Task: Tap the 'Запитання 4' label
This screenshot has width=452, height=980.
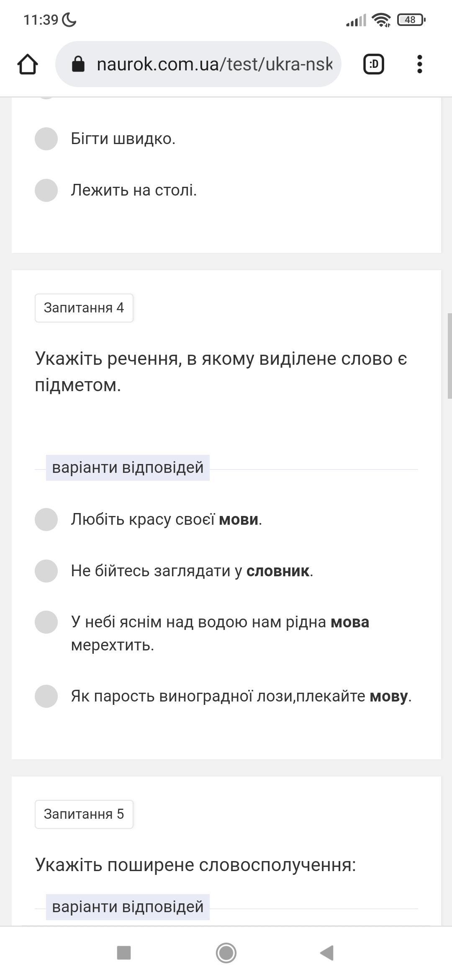Action: click(84, 308)
